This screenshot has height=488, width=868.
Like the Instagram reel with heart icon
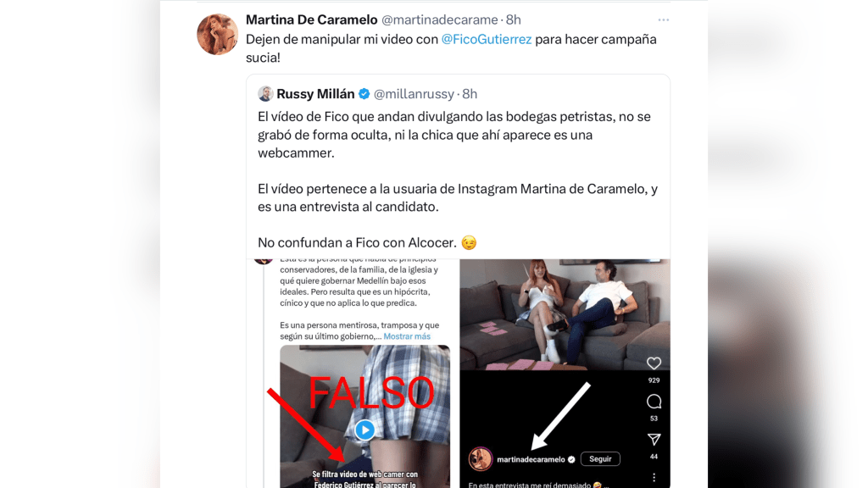coord(654,363)
